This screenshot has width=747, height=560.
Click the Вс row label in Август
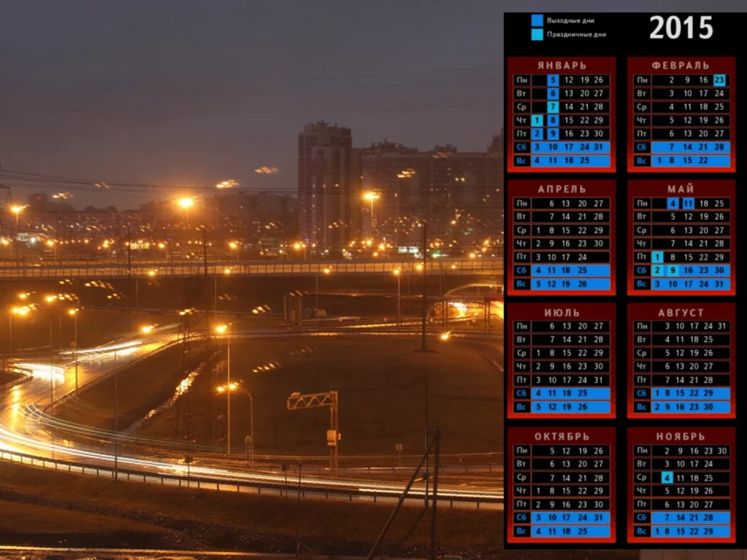(x=642, y=407)
